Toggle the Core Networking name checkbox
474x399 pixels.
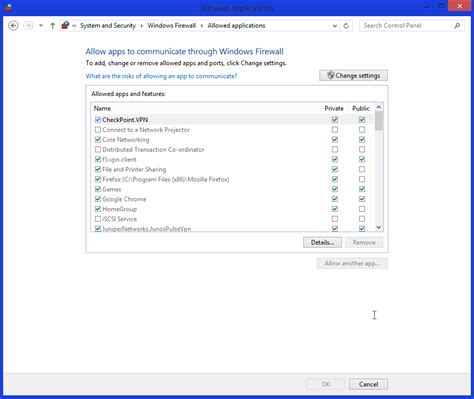pos(98,139)
